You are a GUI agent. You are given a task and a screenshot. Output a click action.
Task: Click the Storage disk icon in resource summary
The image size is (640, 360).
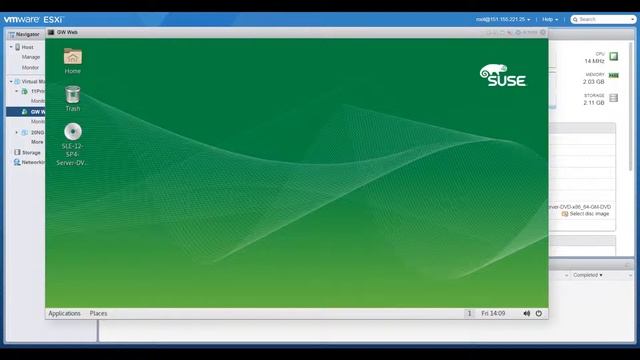[x=613, y=98]
